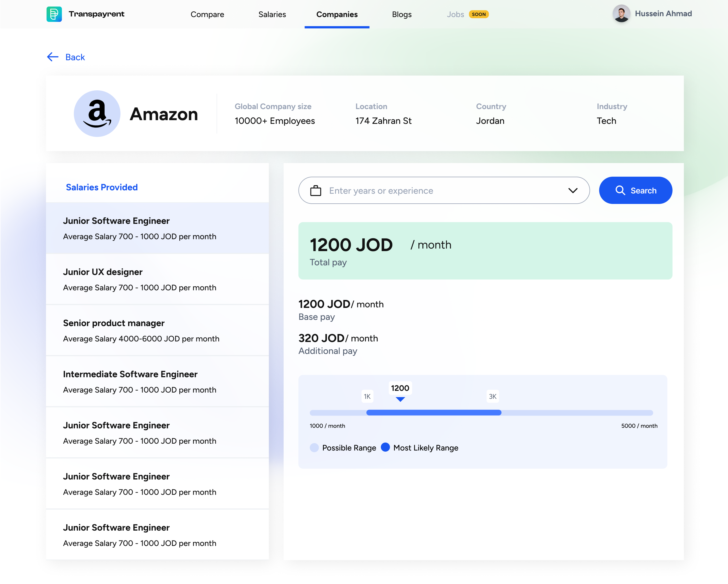Image resolution: width=728 pixels, height=584 pixels.
Task: Select Intermediate Software Engineer salary entry
Action: point(157,381)
